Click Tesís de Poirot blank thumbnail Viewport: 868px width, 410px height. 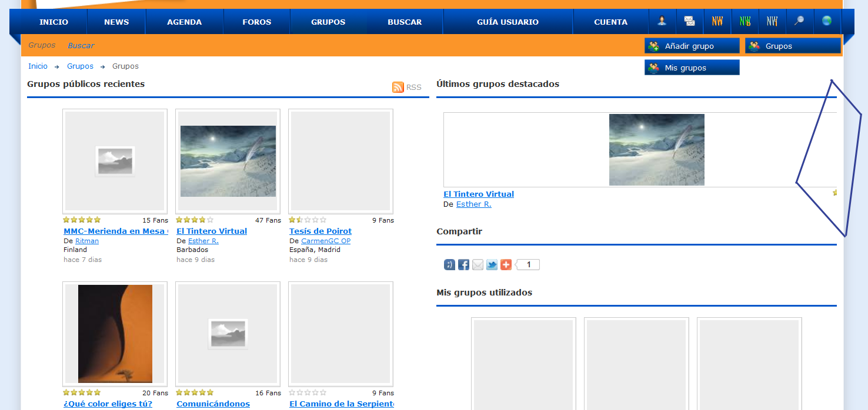[340, 161]
